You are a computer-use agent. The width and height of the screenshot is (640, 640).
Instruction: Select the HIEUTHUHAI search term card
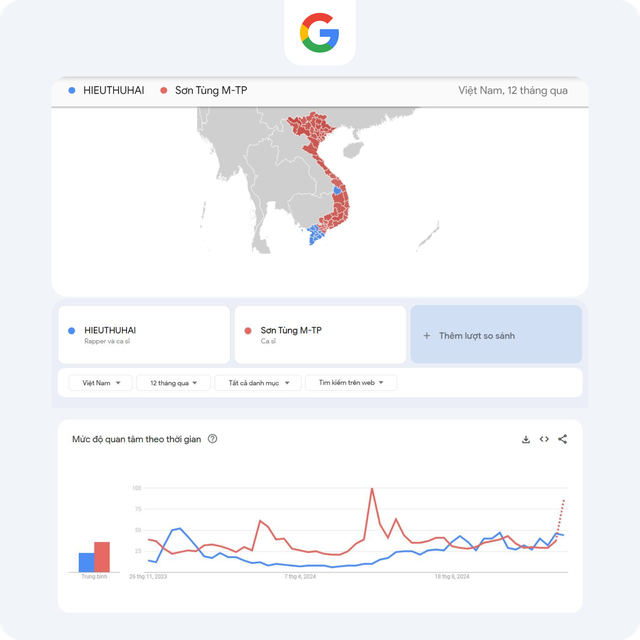[x=144, y=335]
